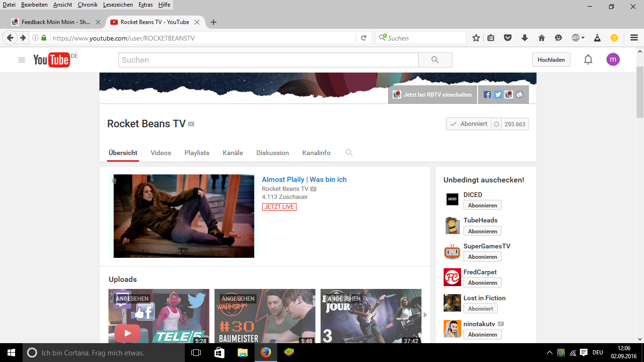
Task: Open the Kanalinfo tab
Action: tap(316, 153)
